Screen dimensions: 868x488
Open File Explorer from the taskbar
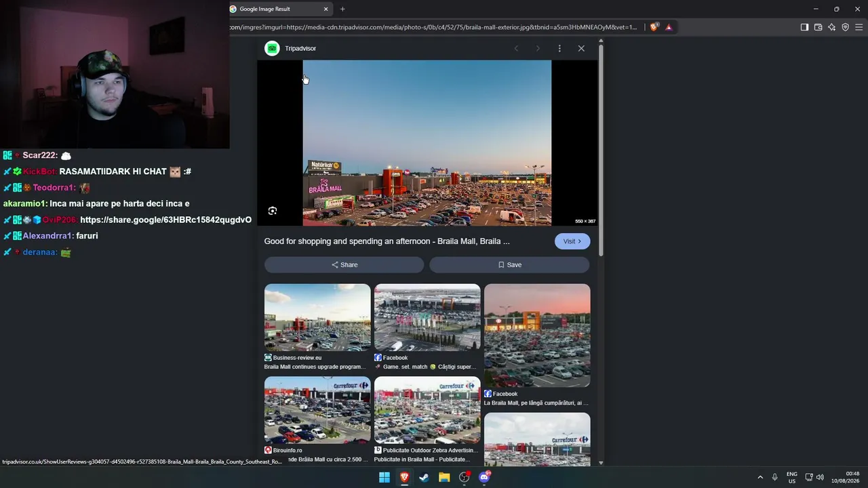[444, 477]
